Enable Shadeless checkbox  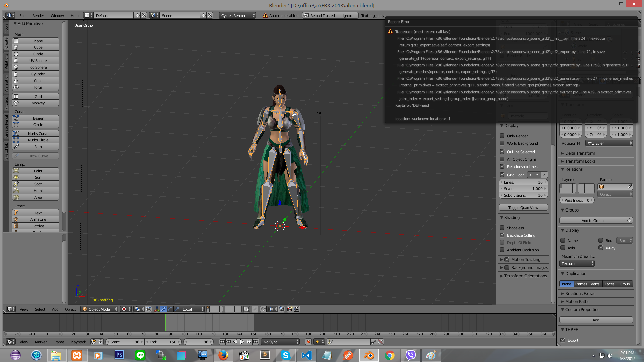click(502, 228)
